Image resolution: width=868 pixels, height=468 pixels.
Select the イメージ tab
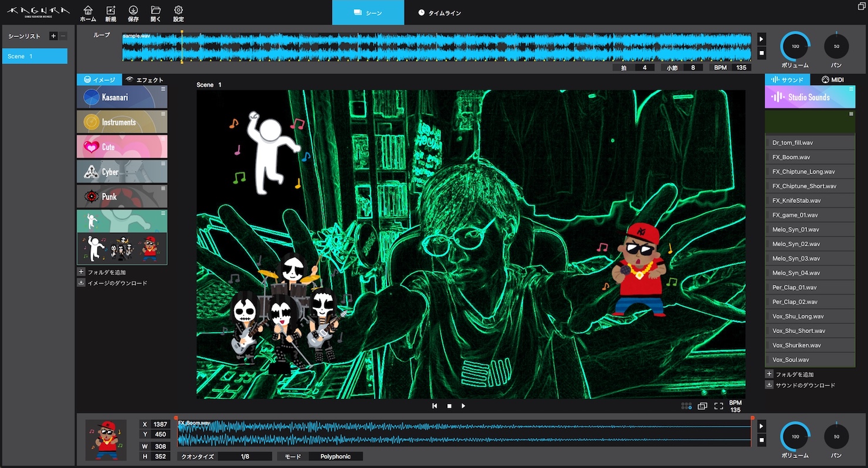pyautogui.click(x=99, y=80)
